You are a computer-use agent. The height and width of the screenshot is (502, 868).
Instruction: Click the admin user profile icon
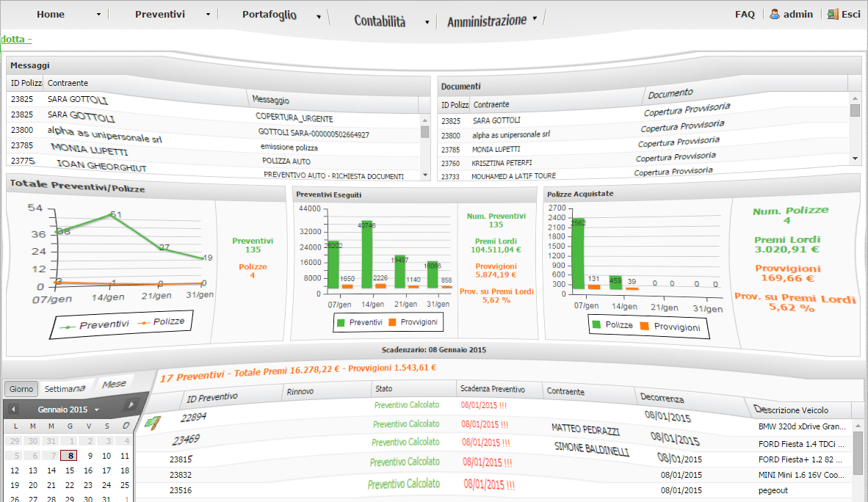774,14
